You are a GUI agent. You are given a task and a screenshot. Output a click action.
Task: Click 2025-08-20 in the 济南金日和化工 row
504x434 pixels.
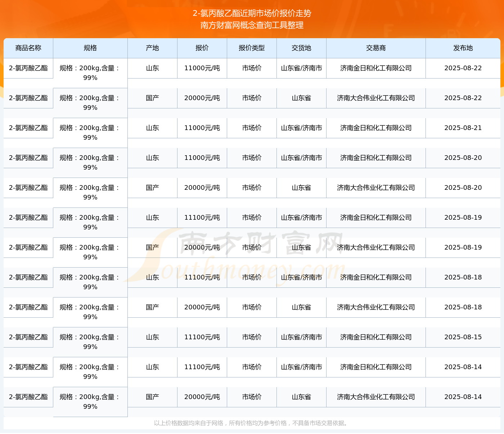point(463,158)
